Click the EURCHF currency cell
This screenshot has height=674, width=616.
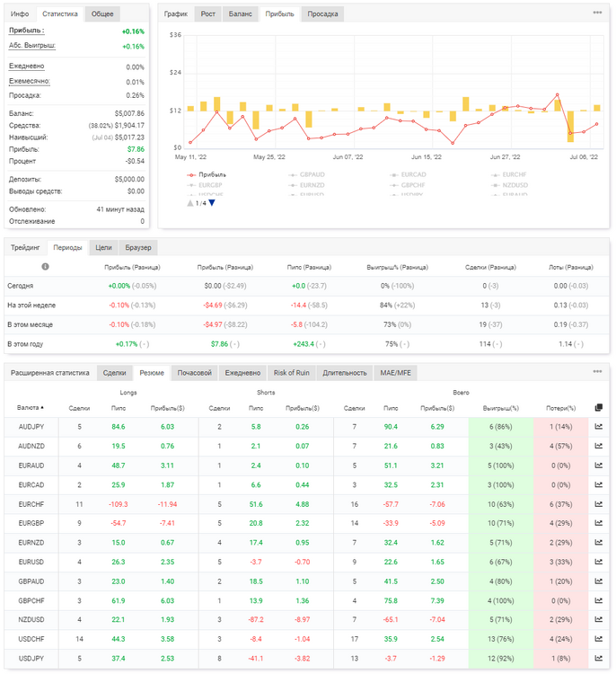coord(31,504)
